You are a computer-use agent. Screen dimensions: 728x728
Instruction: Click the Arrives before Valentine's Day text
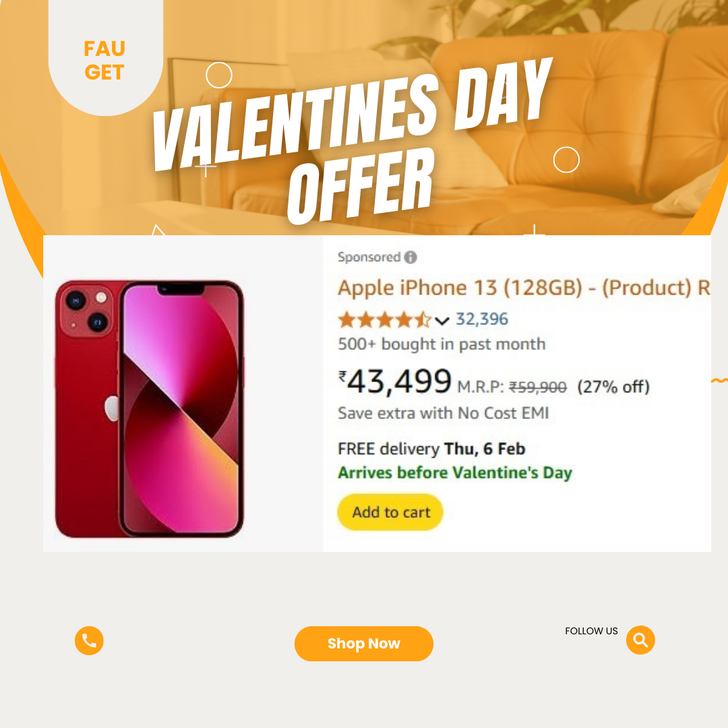pyautogui.click(x=455, y=473)
